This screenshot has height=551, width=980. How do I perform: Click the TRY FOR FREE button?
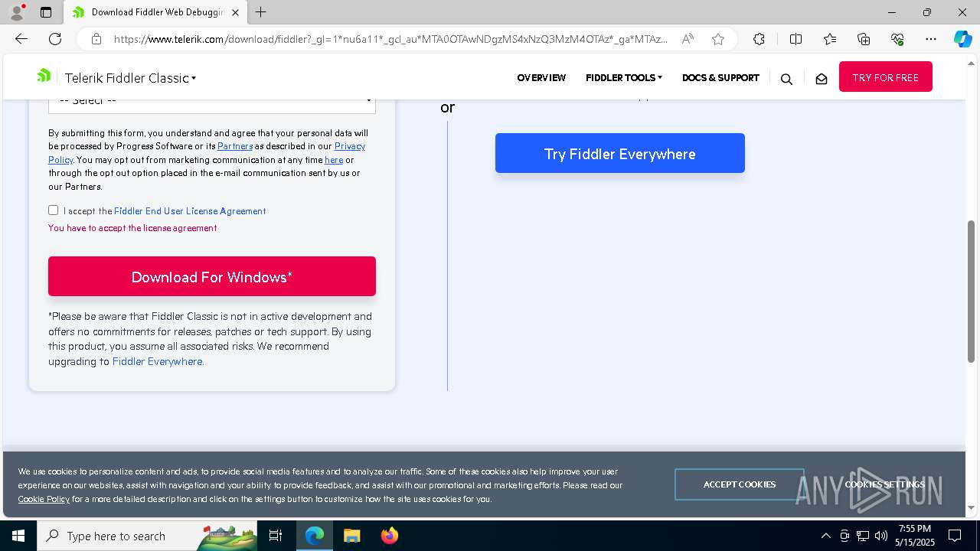(886, 77)
